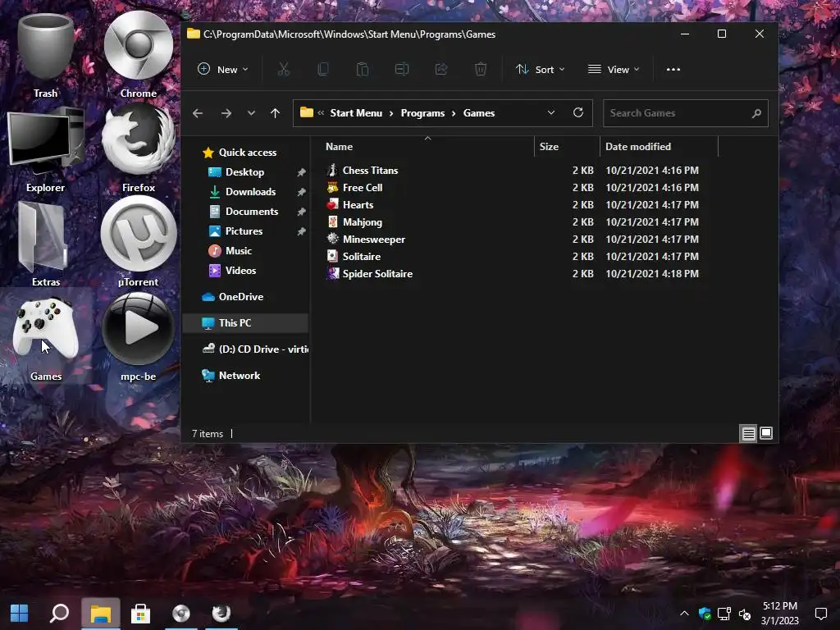Image resolution: width=840 pixels, height=630 pixels.
Task: Select Quick access in navigation pane
Action: [248, 152]
